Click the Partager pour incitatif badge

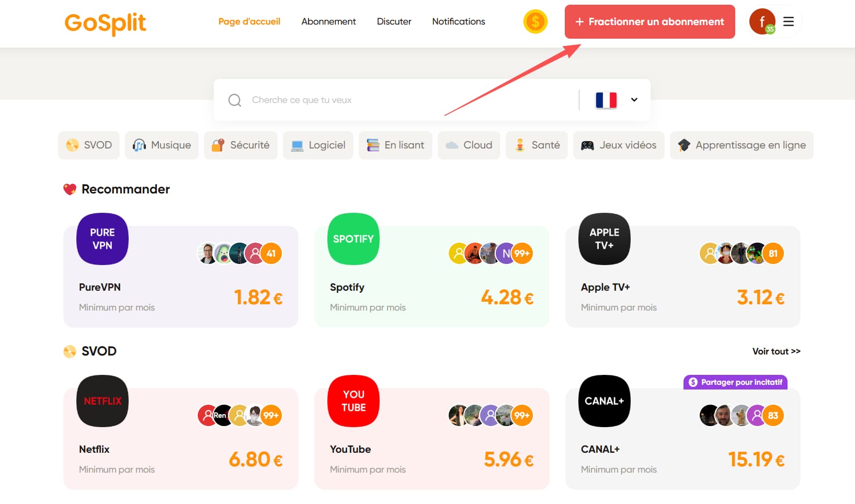[735, 382]
